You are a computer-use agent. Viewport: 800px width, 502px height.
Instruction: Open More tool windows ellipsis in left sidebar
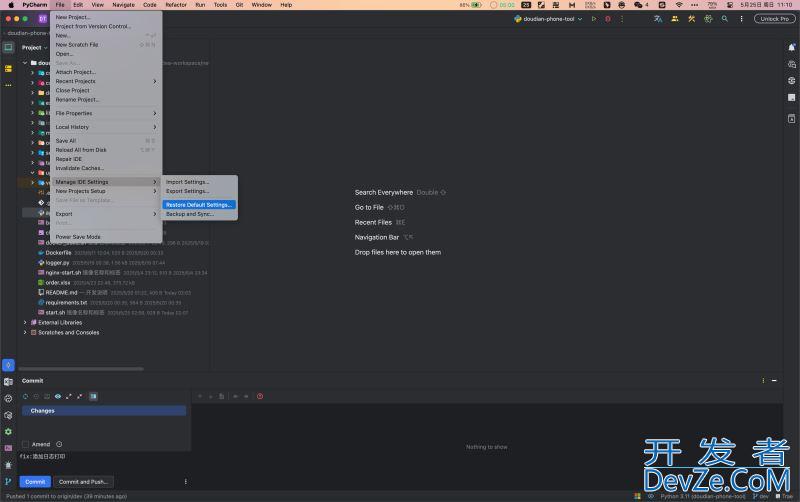tap(8, 85)
